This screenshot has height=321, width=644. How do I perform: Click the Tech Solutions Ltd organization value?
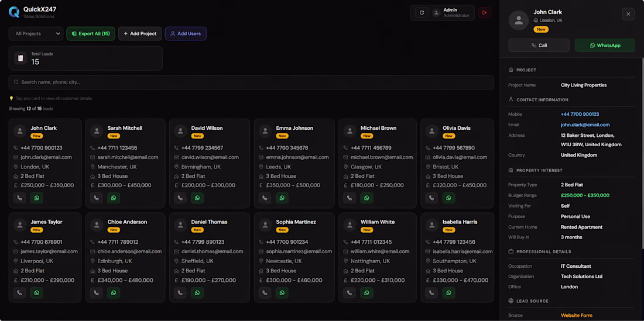pyautogui.click(x=581, y=277)
